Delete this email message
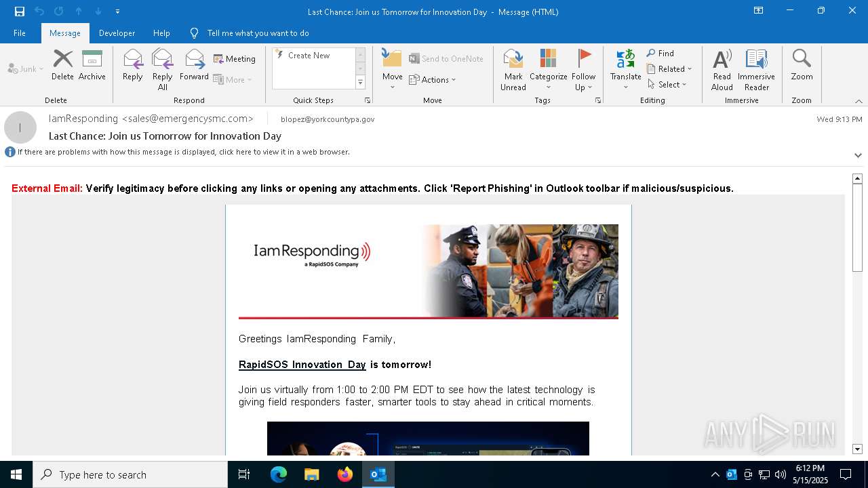 coord(62,65)
